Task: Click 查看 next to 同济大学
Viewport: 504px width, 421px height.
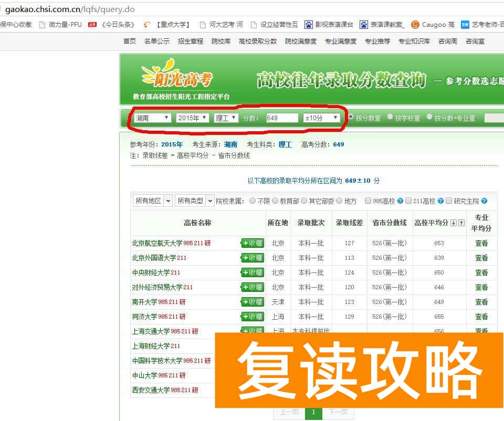Action: [x=482, y=317]
